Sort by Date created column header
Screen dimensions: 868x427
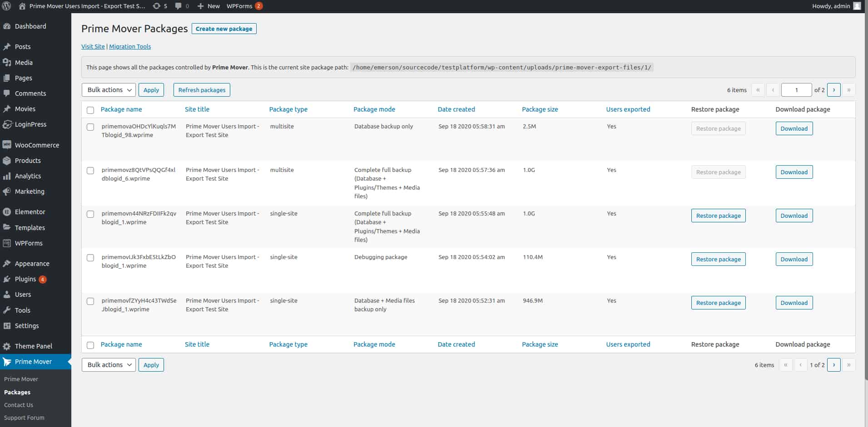[456, 109]
